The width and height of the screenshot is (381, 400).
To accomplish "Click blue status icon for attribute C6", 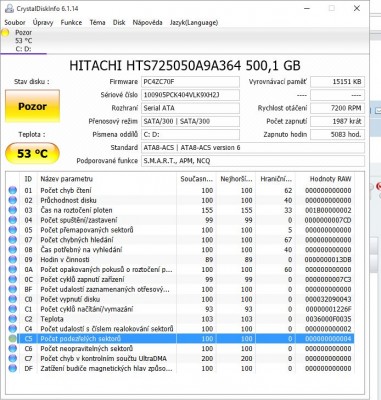I will click(x=13, y=349).
